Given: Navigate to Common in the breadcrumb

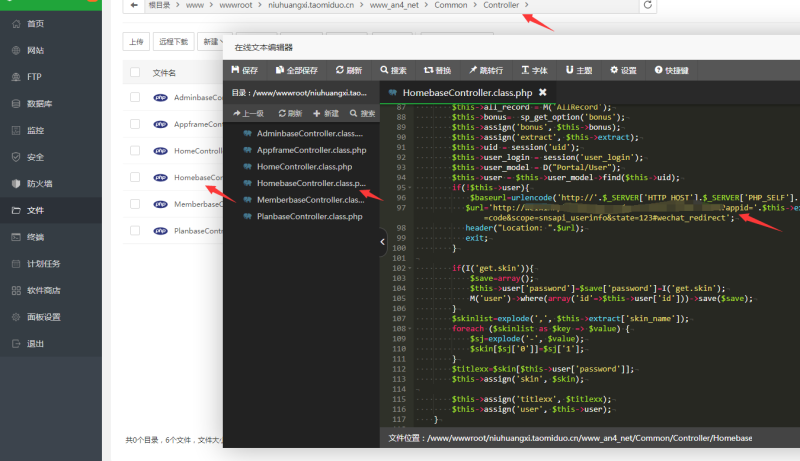Looking at the screenshot, I should point(451,5).
